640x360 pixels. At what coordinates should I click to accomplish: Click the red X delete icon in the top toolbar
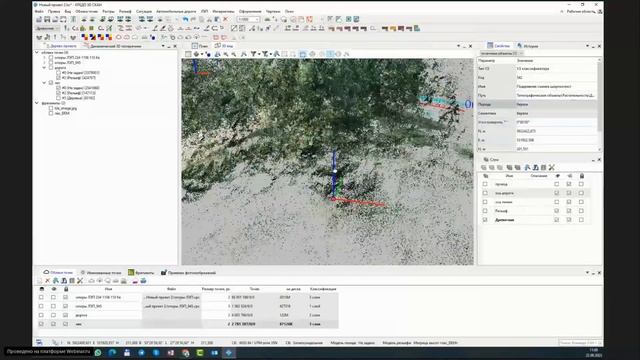coord(225,19)
